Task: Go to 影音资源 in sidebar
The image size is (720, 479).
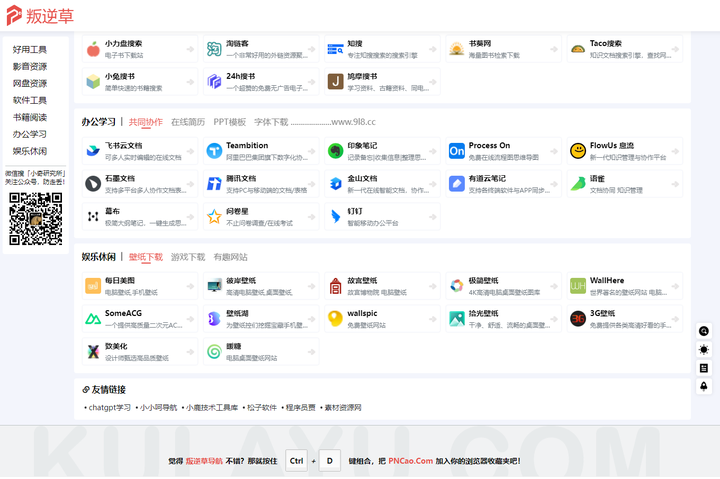Action: 30,66
